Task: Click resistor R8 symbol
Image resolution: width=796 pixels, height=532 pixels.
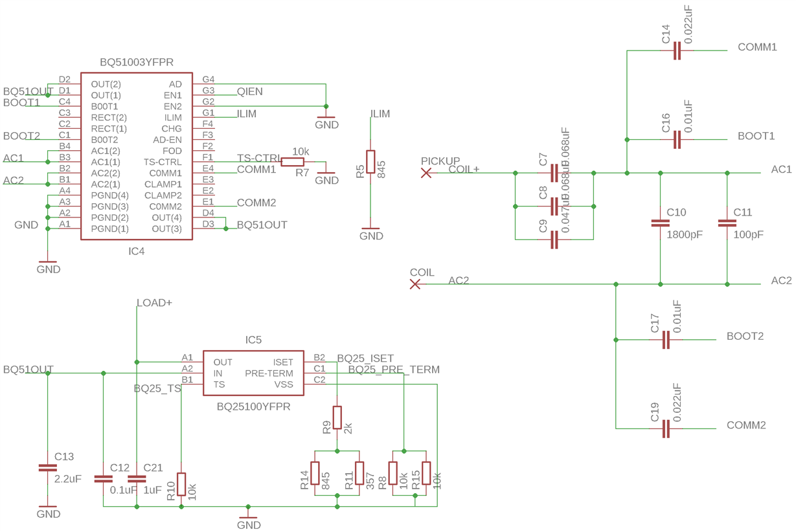Action: coord(392,473)
